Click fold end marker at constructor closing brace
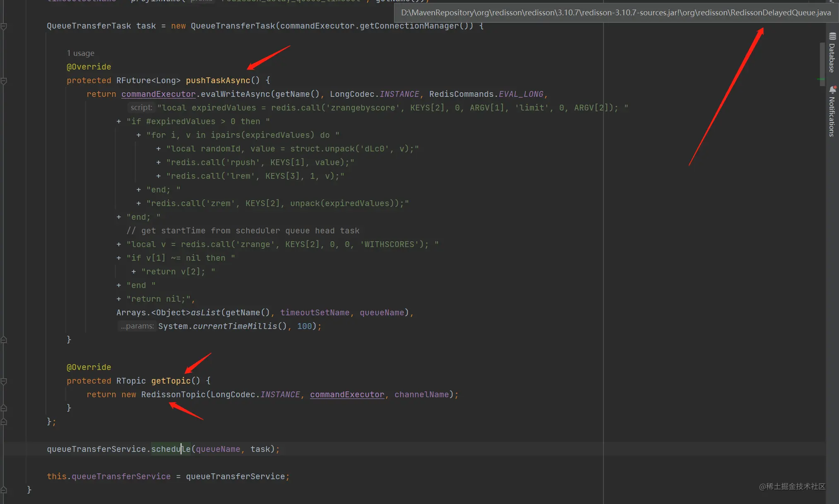 click(4, 490)
